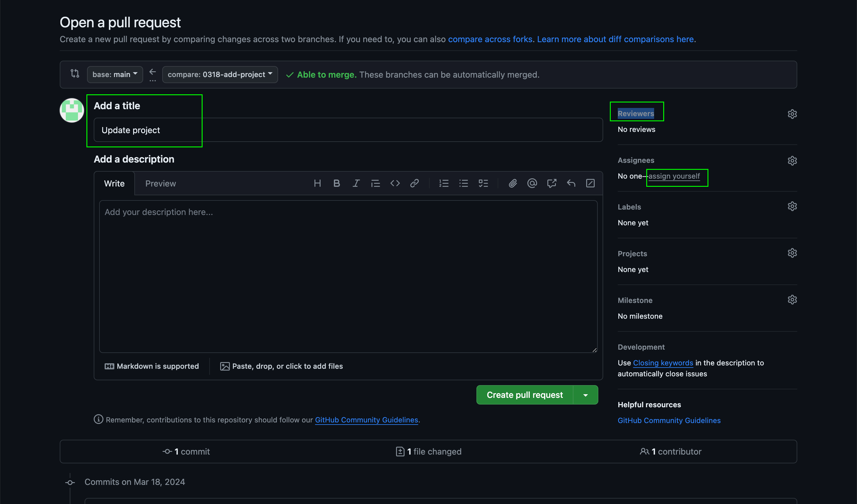The width and height of the screenshot is (857, 504).
Task: Switch to the Preview tab
Action: [160, 184]
